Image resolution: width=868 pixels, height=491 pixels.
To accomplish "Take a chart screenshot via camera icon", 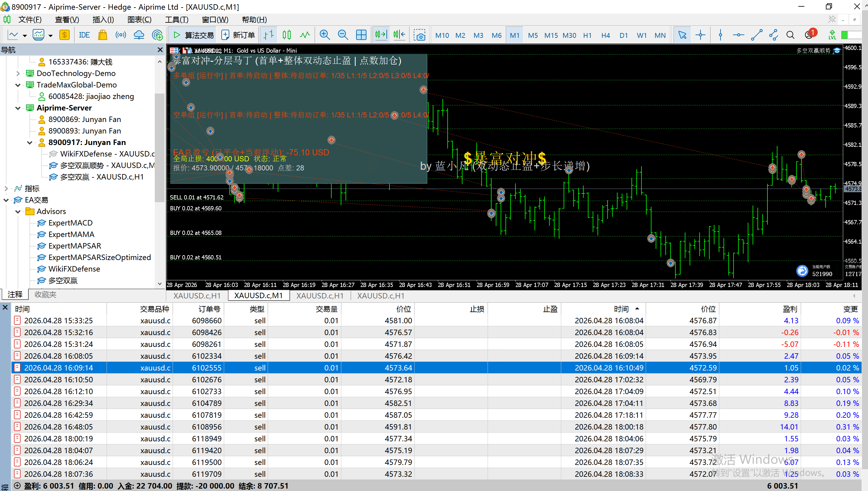I will pos(419,35).
